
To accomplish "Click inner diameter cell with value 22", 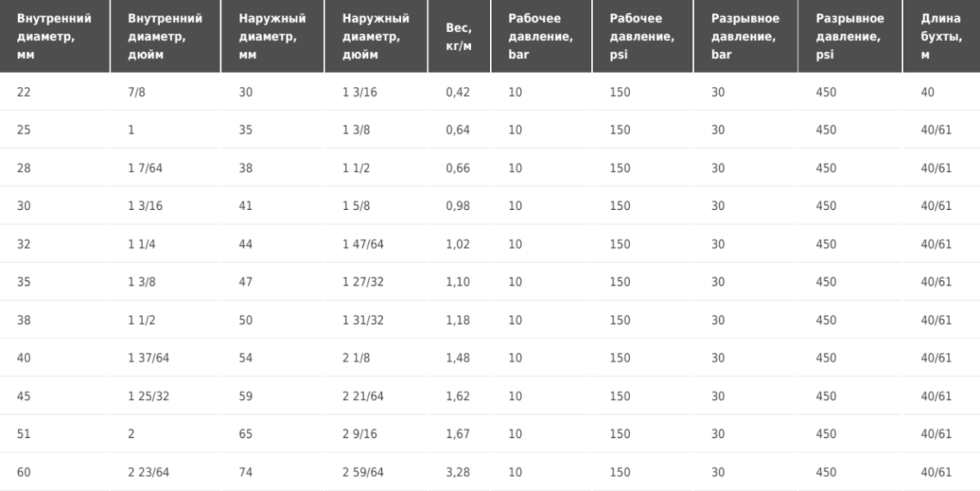I will pyautogui.click(x=24, y=93).
